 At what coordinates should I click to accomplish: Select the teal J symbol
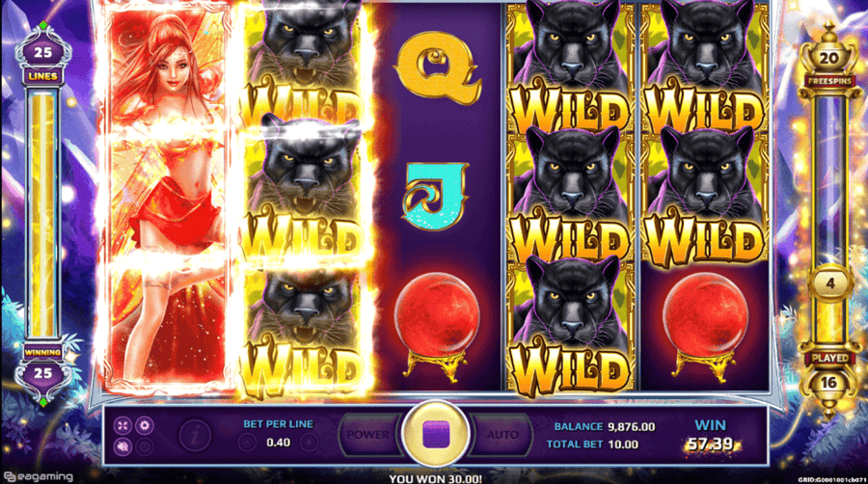tap(434, 196)
